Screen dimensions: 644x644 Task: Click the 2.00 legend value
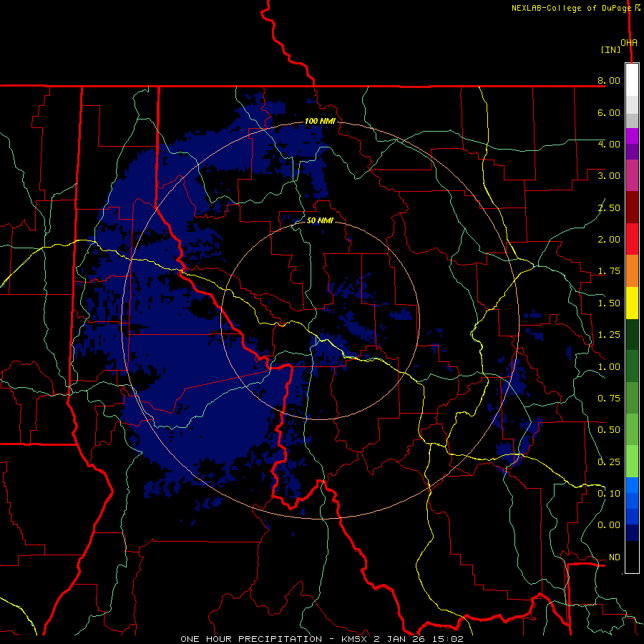(609, 240)
